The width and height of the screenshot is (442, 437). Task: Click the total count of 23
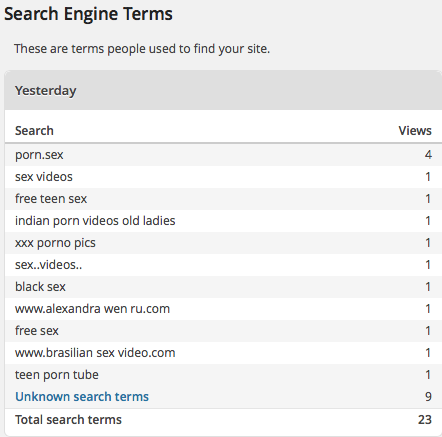(425, 419)
